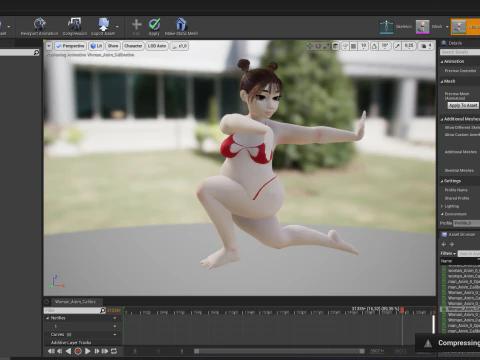480x360 pixels.
Task: Open the viewport Show menu
Action: pos(113,46)
